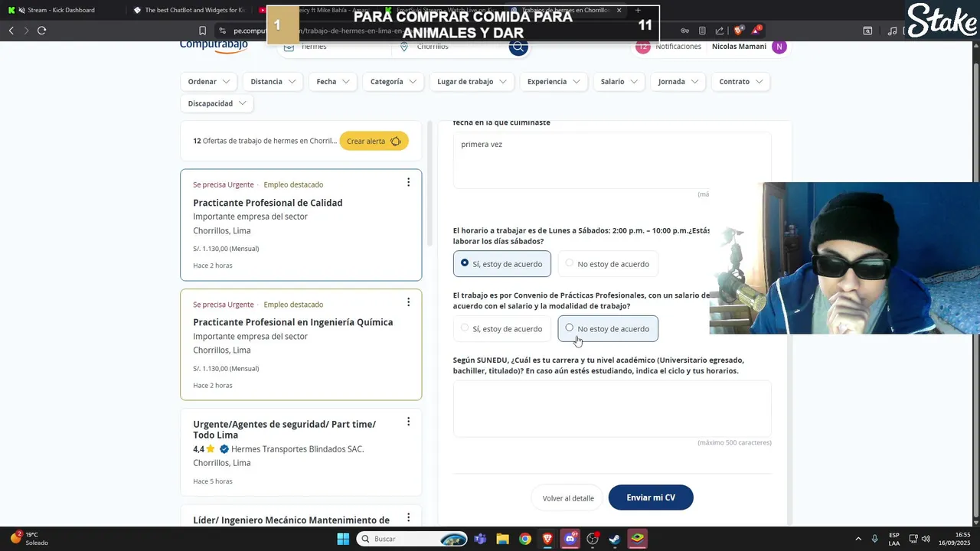Screen dimensions: 980x551
Task: Open Practicante Profesional en Ingeniería Química job title
Action: 293,322
